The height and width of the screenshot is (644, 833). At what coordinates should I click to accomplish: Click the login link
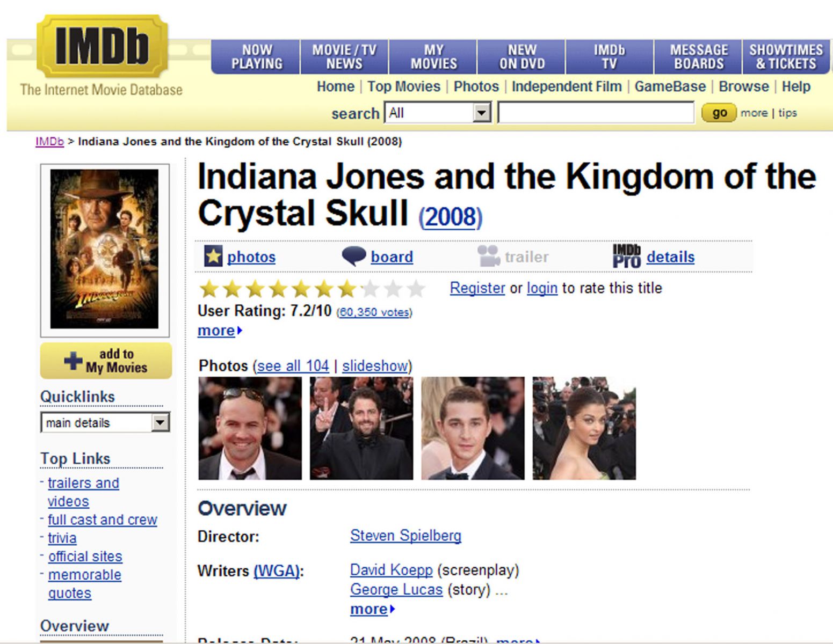pos(542,288)
